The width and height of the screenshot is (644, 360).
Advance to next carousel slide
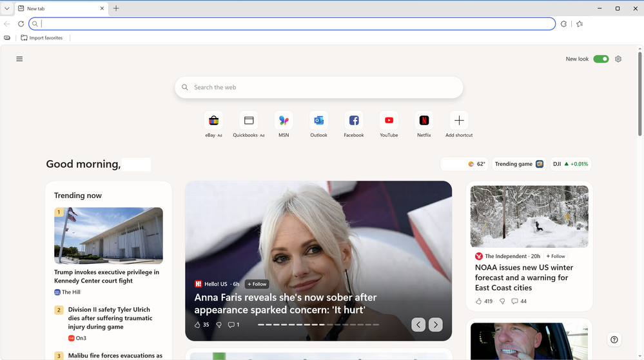(436, 325)
